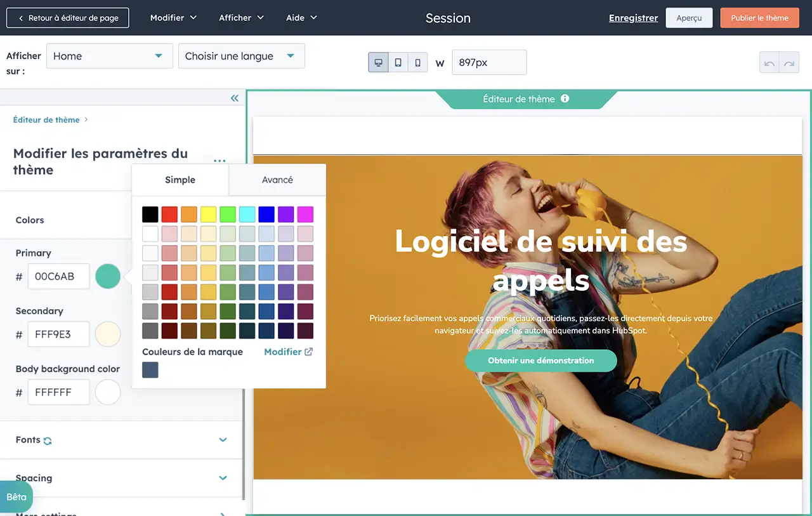The width and height of the screenshot is (812, 516).
Task: Select the dark slate brand color swatch
Action: pyautogui.click(x=150, y=370)
